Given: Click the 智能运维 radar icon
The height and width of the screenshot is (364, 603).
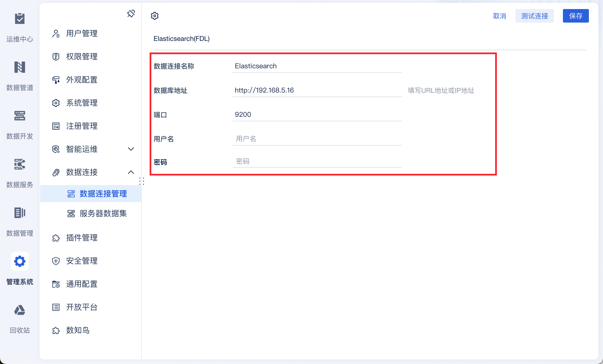Looking at the screenshot, I should 56,149.
